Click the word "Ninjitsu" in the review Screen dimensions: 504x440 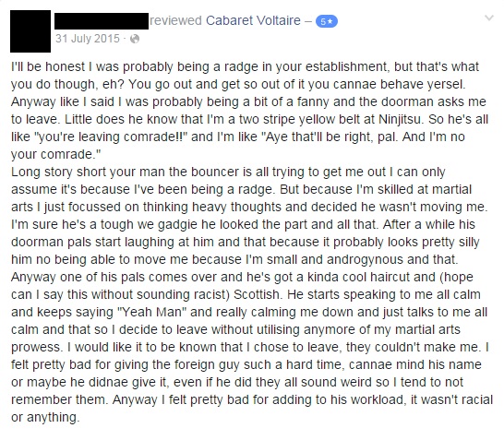click(400, 120)
